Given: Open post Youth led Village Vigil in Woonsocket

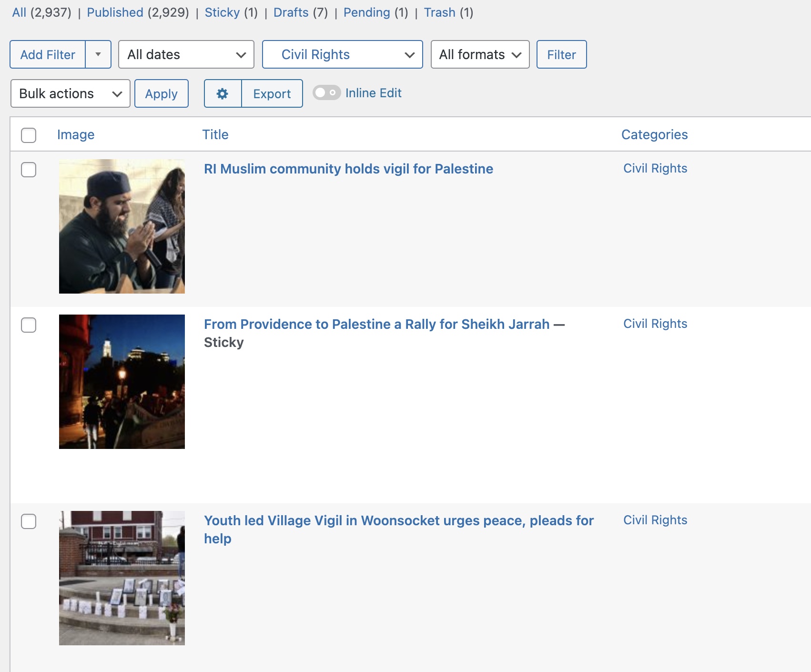Looking at the screenshot, I should tap(399, 529).
